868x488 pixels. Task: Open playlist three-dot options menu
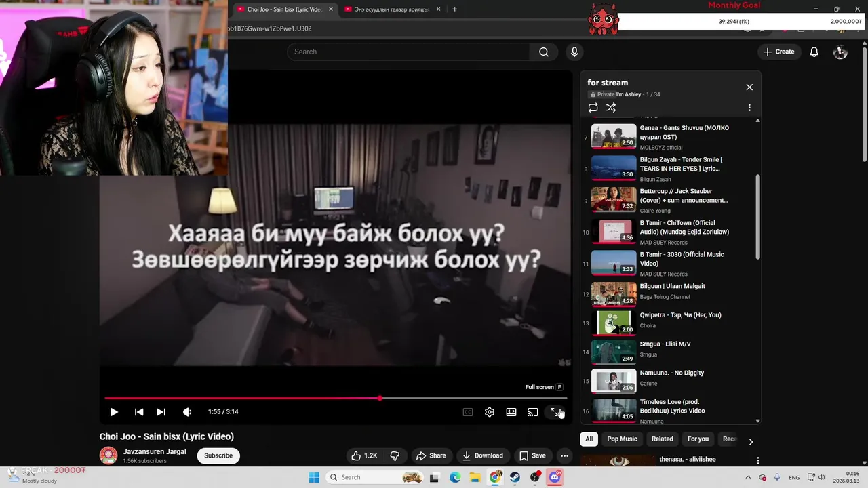(749, 108)
